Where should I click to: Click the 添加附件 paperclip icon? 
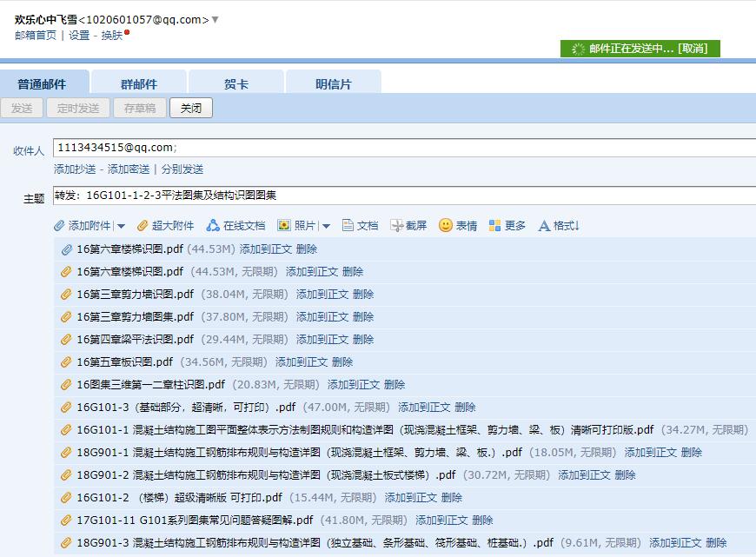(59, 226)
